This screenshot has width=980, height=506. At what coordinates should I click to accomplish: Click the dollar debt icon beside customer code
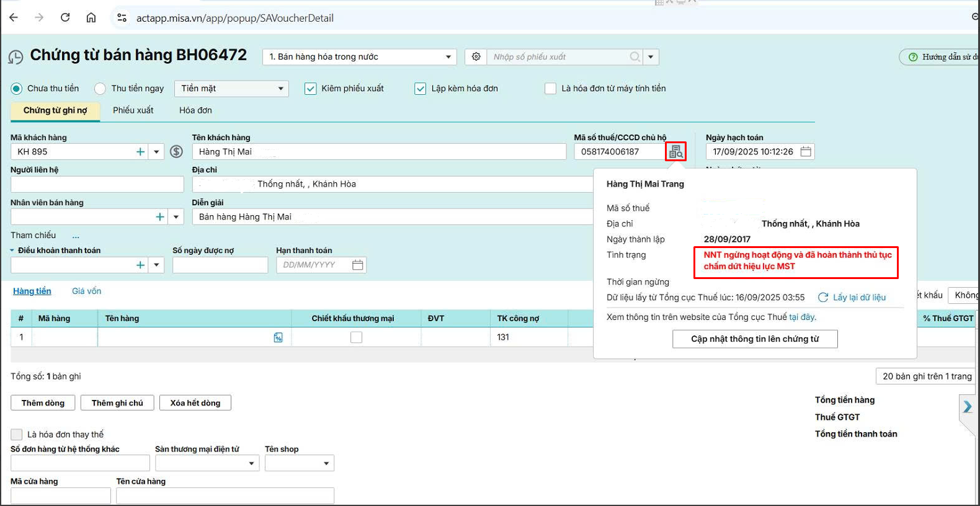coord(176,151)
